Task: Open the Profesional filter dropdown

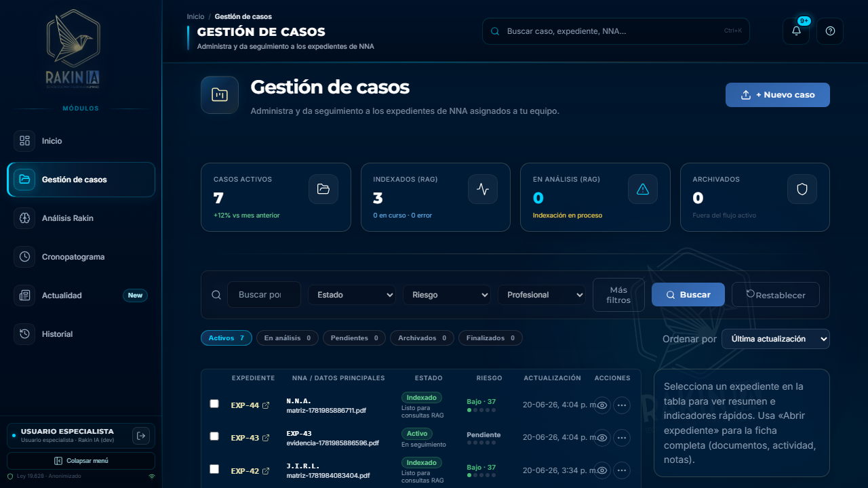Action: 542,295
